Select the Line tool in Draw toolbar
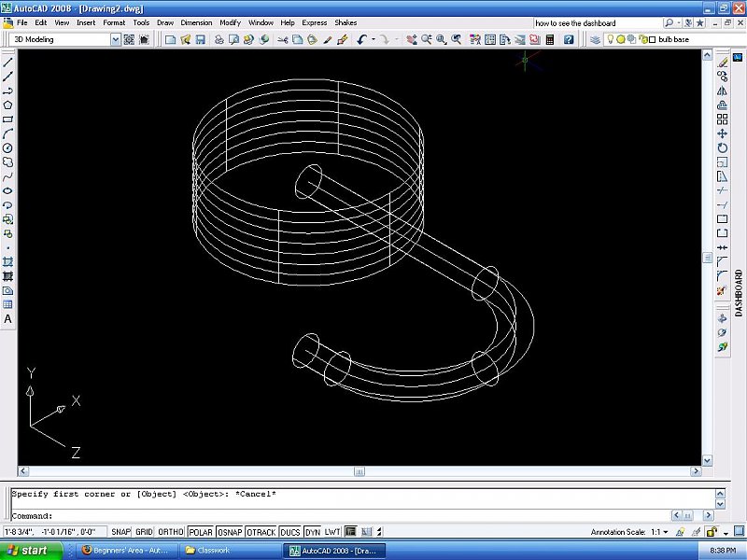The image size is (747, 560). tap(7, 63)
